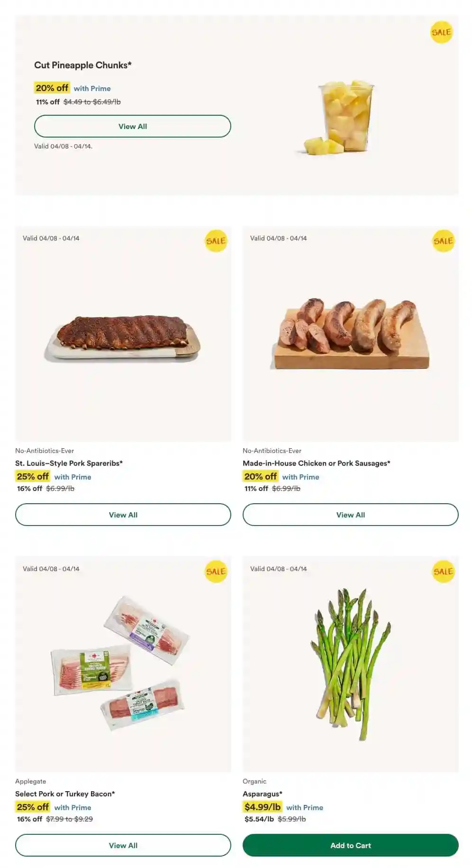Open the Cut Pineapple Chunks title

(x=83, y=65)
